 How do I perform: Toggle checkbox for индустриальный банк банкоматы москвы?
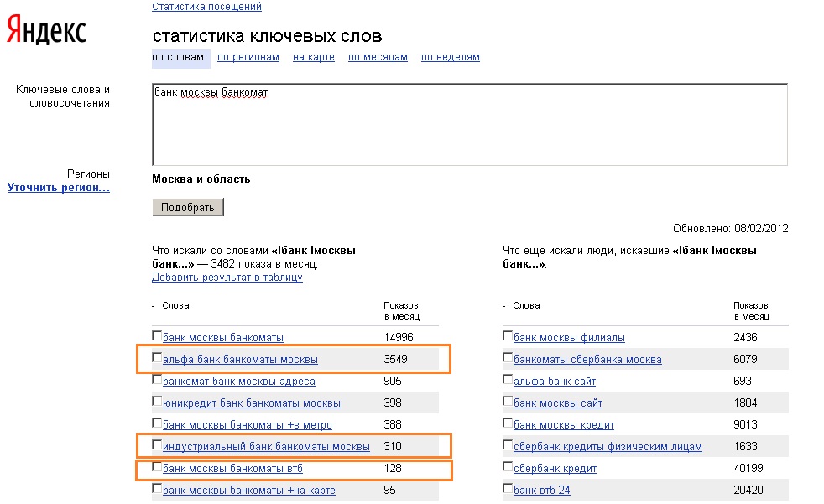[157, 445]
